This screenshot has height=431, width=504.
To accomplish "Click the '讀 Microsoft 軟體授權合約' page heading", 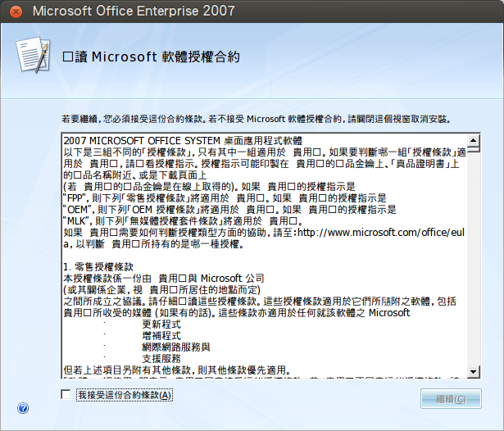I will pyautogui.click(x=151, y=57).
